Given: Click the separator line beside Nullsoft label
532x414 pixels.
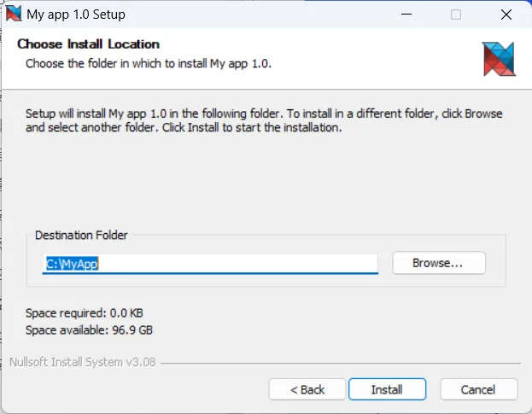Looking at the screenshot, I should pos(342,363).
